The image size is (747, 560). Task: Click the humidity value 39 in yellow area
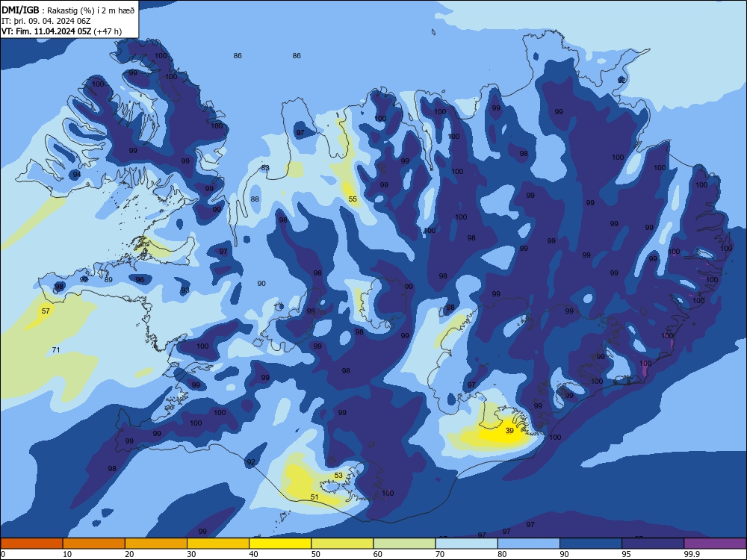coord(509,431)
